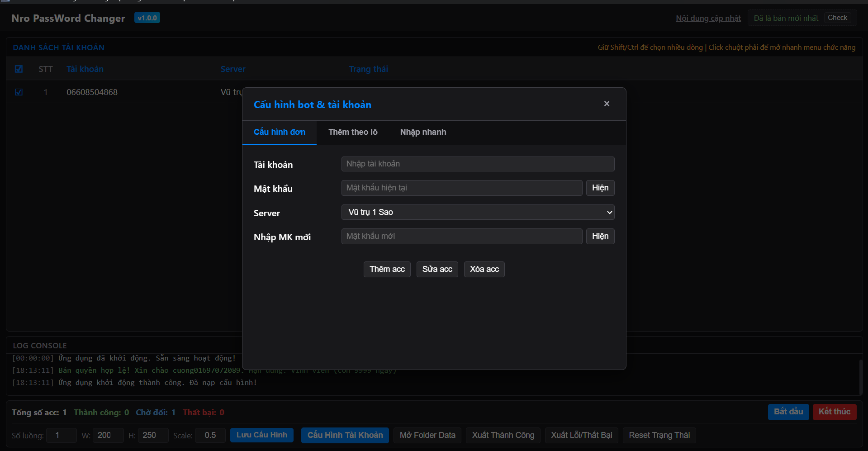Screen dimensions: 868x451
Task: Click the Tổng số acc: 1 counter
Action: point(39,413)
